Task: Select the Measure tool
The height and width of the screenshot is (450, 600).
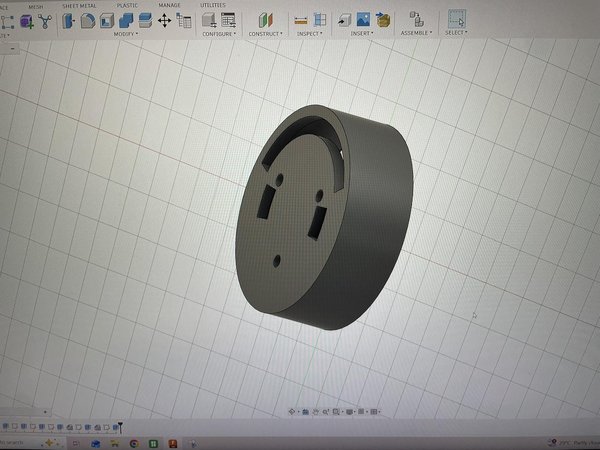Action: [301, 20]
